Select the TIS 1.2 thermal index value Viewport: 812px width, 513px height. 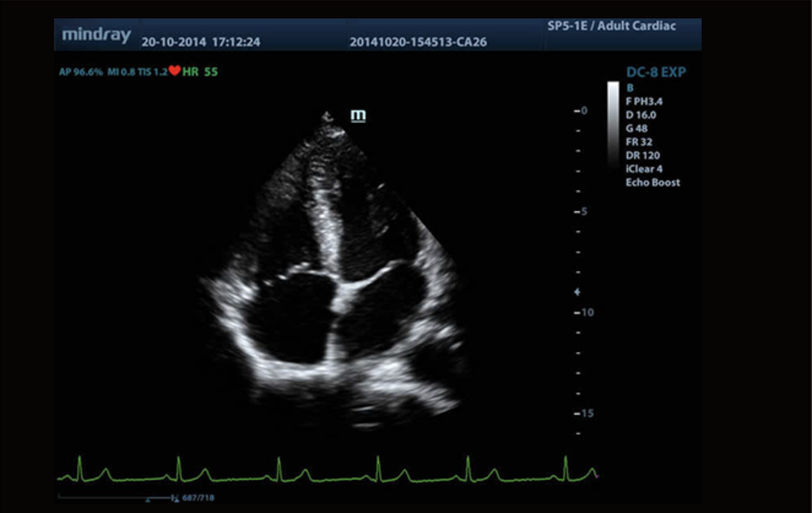pyautogui.click(x=152, y=72)
